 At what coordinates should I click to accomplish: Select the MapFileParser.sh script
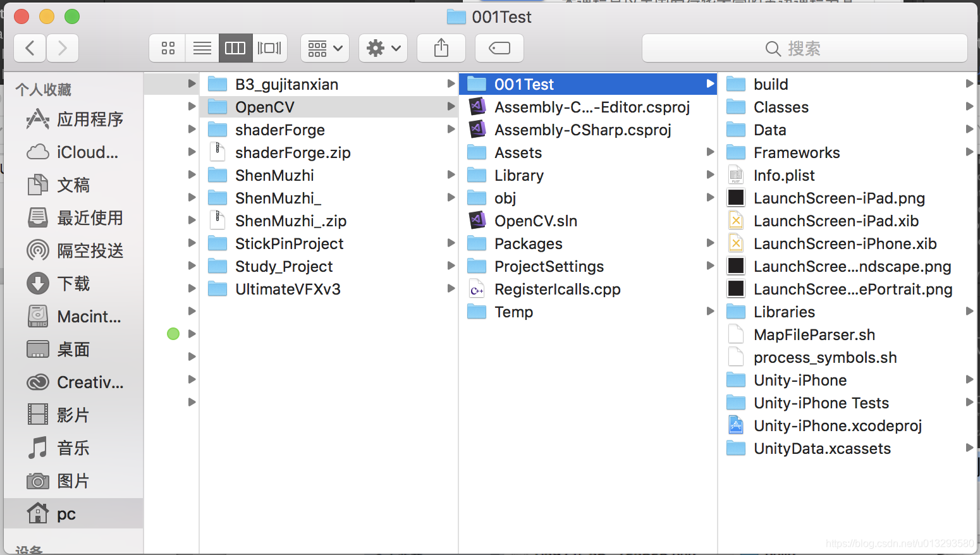tap(848, 334)
